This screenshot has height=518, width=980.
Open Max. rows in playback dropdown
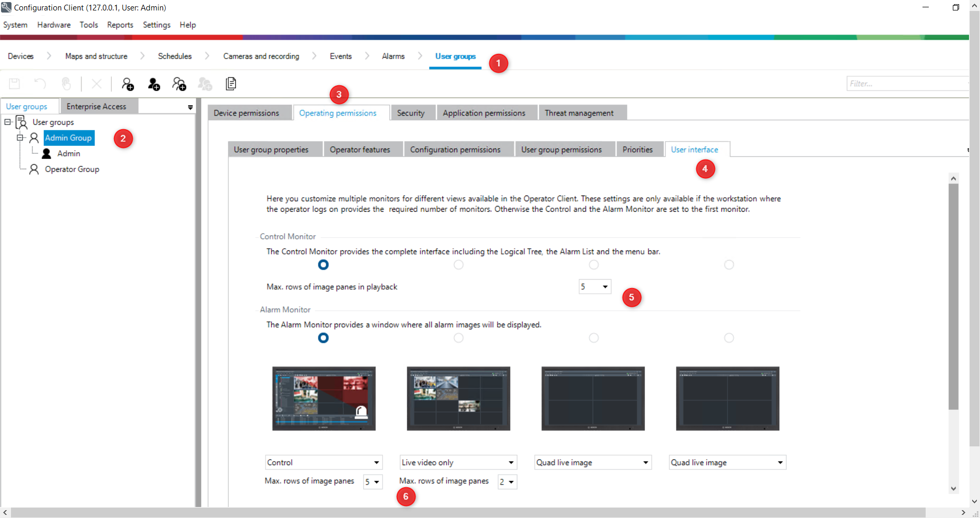click(595, 287)
